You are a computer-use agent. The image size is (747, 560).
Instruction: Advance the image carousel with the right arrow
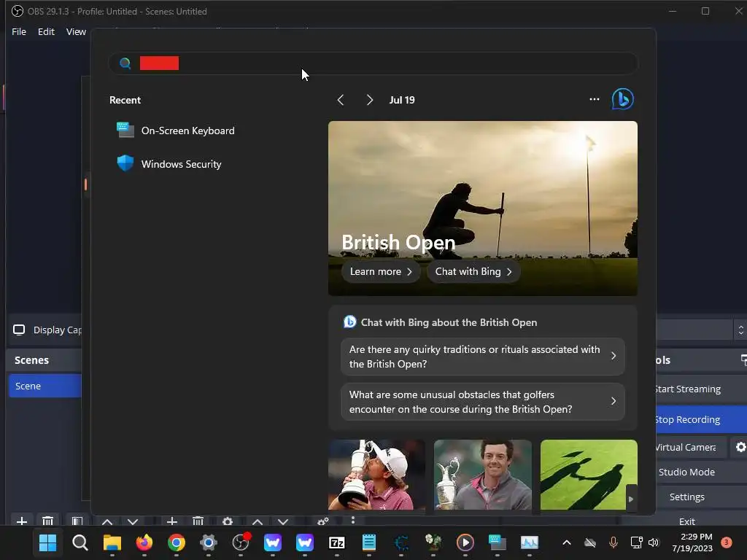click(631, 499)
